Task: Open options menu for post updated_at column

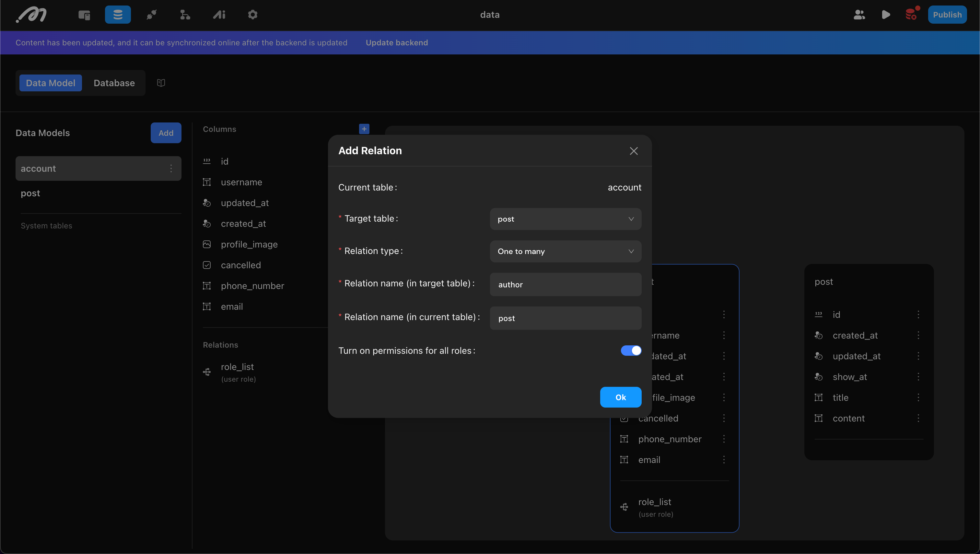Action: (x=918, y=356)
